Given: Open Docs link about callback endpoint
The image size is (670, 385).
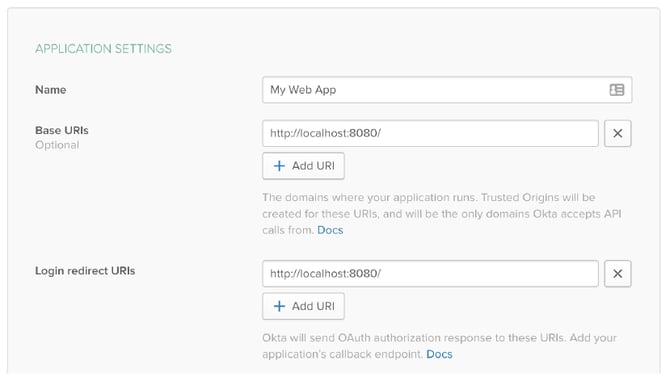Looking at the screenshot, I should click(x=439, y=354).
